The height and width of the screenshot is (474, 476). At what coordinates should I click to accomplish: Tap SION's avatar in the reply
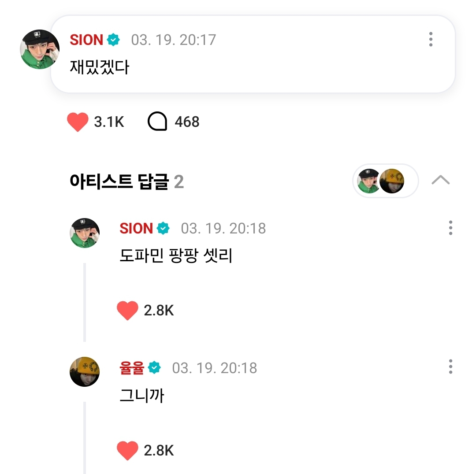point(85,233)
